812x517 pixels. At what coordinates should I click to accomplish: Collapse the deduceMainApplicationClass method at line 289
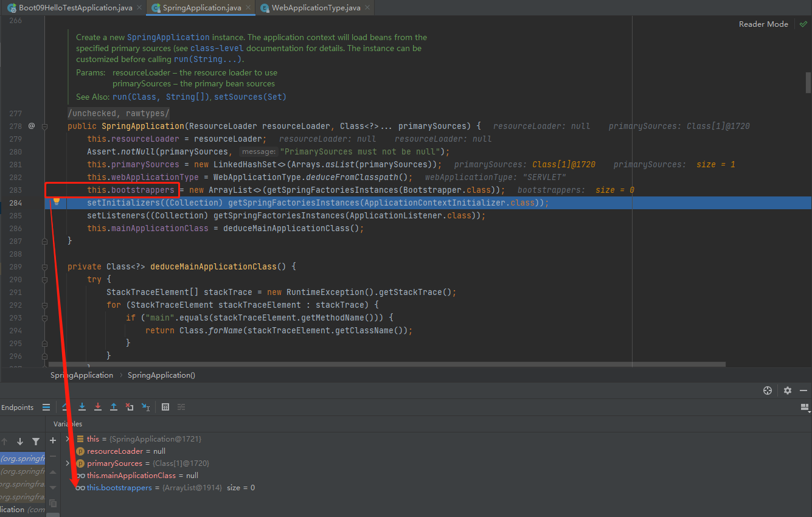(44, 266)
